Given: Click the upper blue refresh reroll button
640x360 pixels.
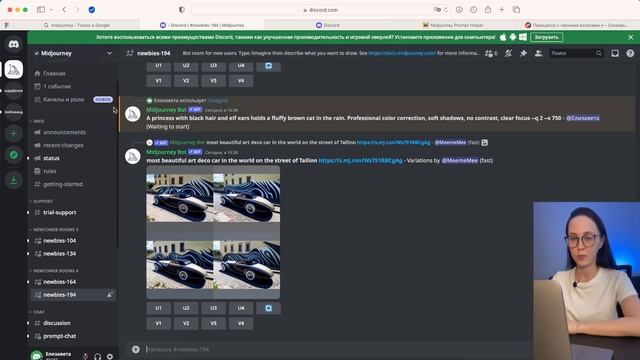Looking at the screenshot, I should (268, 66).
